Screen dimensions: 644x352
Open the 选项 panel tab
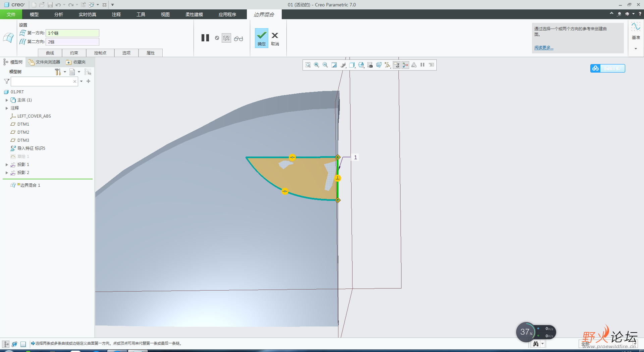(126, 53)
